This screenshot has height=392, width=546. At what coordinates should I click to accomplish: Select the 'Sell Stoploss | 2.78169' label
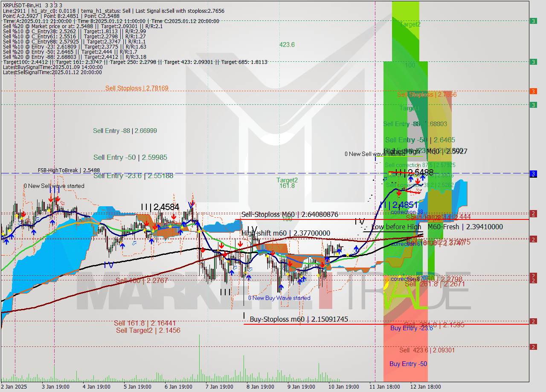[x=137, y=88]
